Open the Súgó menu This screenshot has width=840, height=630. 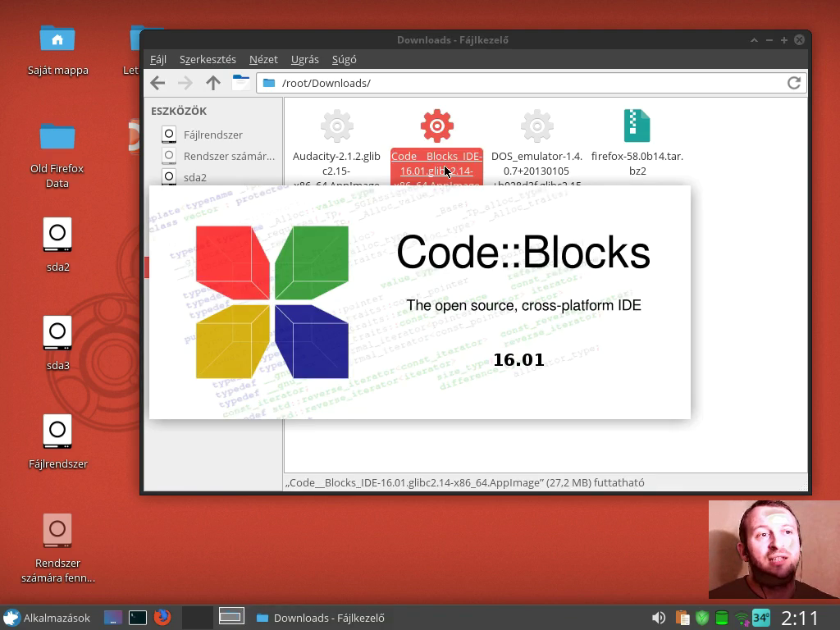tap(344, 59)
